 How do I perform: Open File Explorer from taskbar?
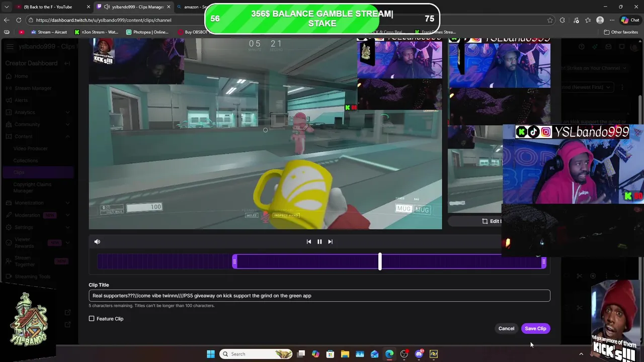click(x=345, y=354)
